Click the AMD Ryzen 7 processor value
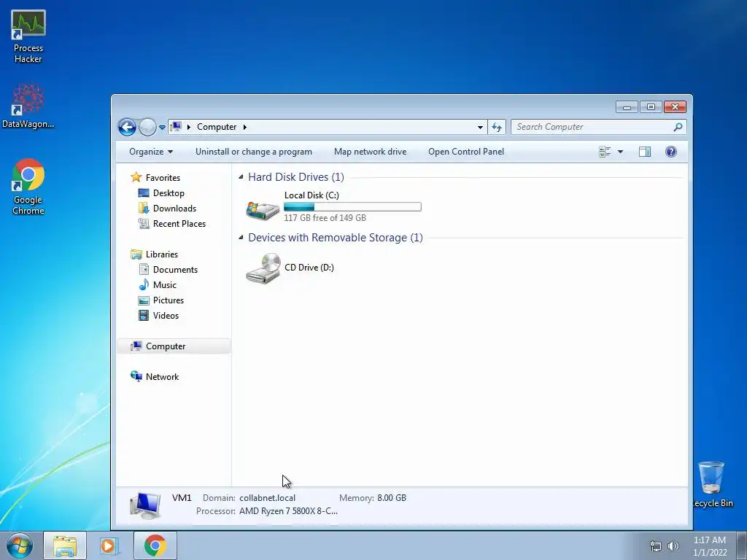 [x=288, y=511]
